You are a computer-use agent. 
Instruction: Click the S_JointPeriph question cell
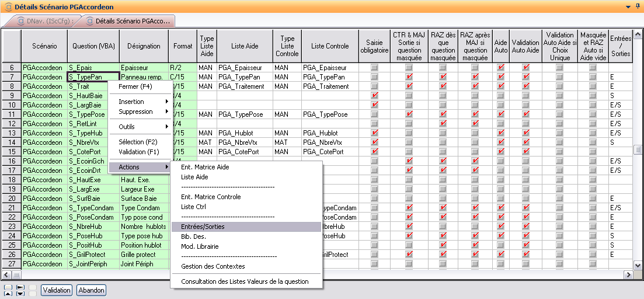(x=93, y=264)
